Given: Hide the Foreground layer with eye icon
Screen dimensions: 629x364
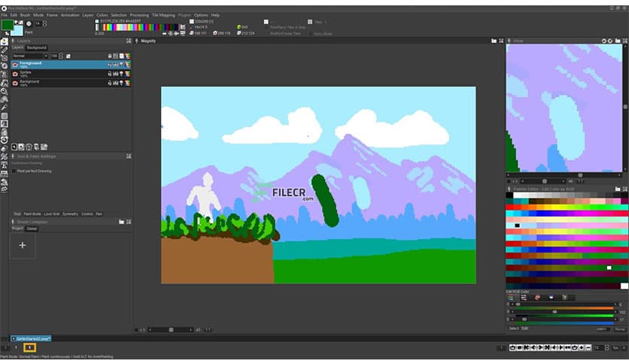Looking at the screenshot, I should (15, 65).
